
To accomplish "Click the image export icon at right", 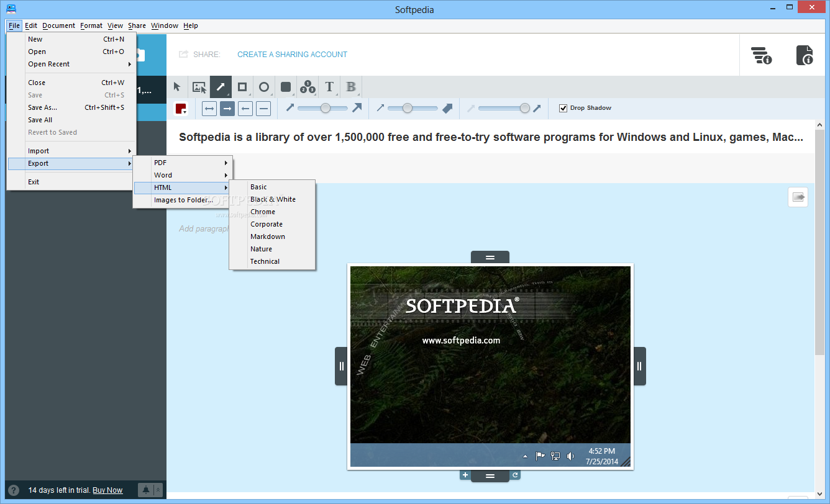I will point(798,197).
